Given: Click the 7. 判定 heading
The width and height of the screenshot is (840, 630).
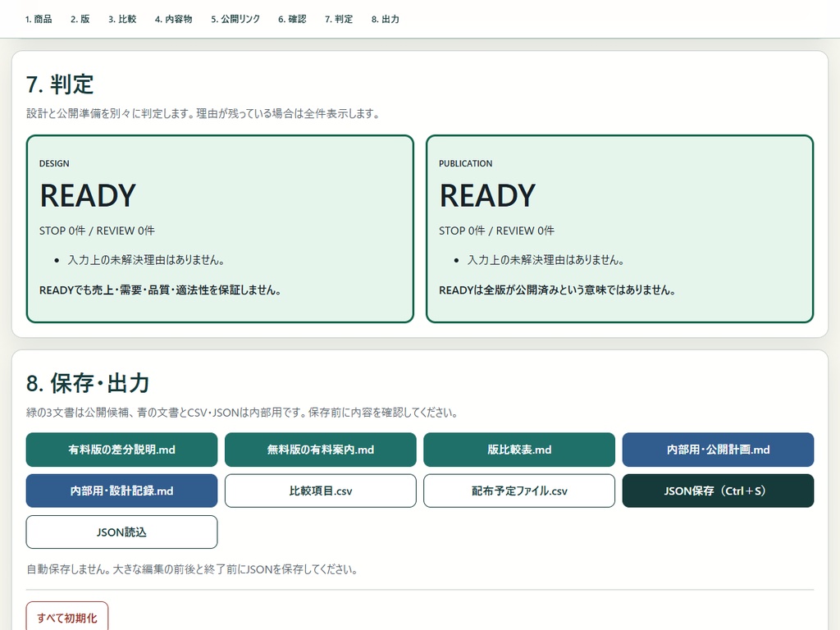Looking at the screenshot, I should pyautogui.click(x=60, y=84).
